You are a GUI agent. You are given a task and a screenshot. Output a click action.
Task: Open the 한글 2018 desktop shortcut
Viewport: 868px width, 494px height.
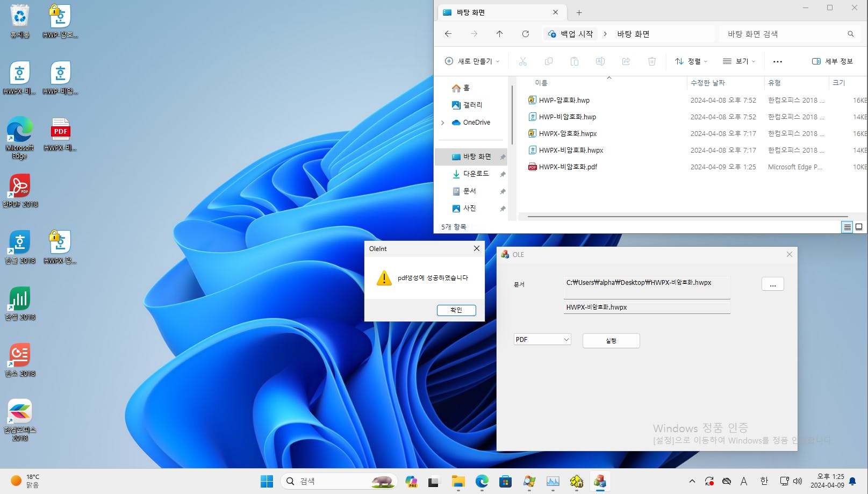coord(20,247)
